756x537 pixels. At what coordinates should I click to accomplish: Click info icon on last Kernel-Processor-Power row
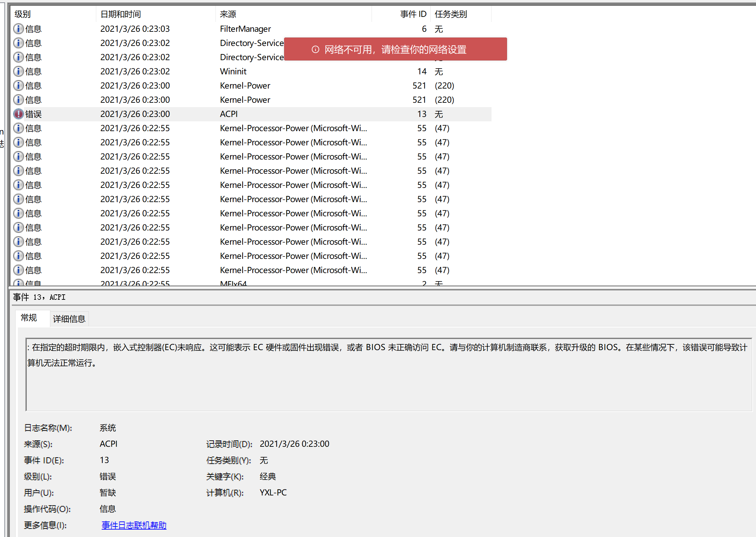pyautogui.click(x=18, y=270)
